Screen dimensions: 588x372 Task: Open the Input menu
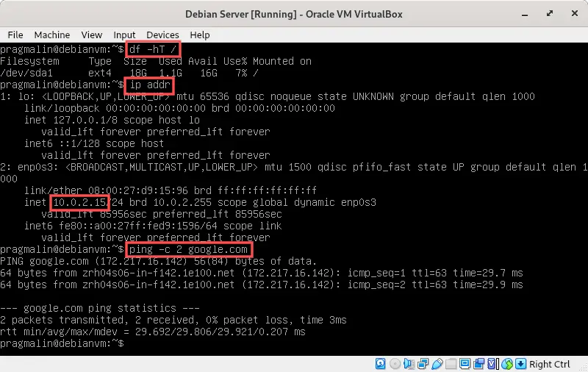click(x=124, y=35)
